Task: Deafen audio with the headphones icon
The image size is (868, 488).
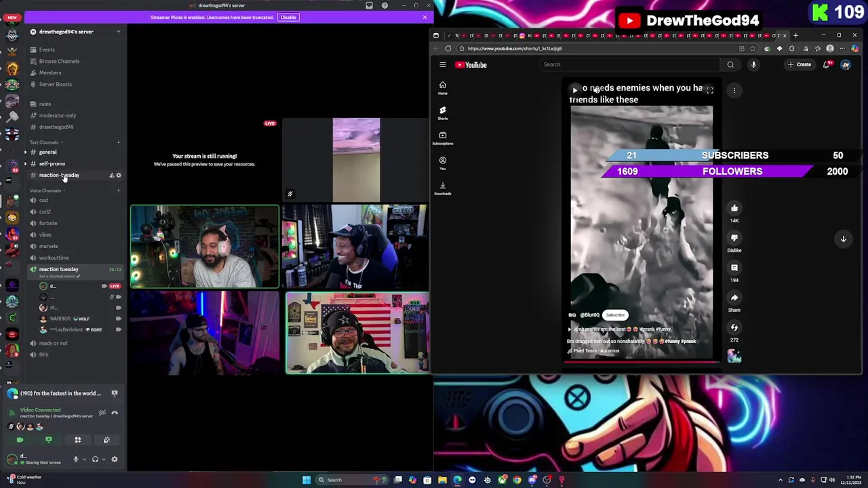Action: click(x=95, y=460)
